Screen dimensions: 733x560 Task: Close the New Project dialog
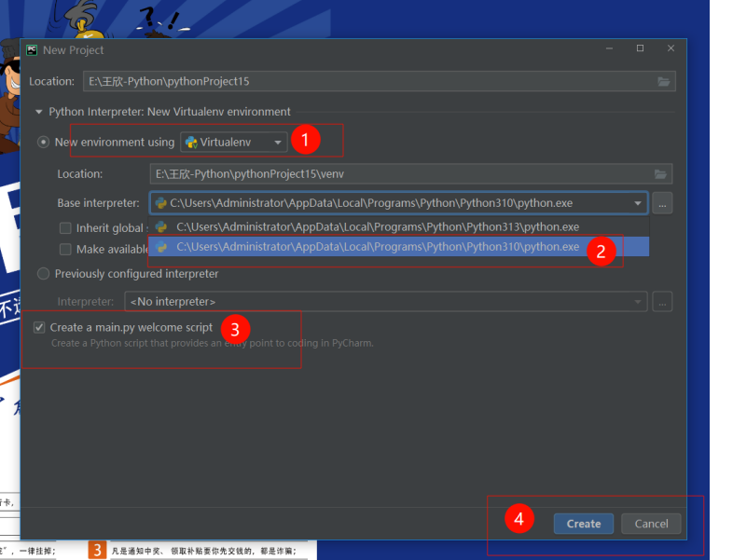click(x=671, y=48)
